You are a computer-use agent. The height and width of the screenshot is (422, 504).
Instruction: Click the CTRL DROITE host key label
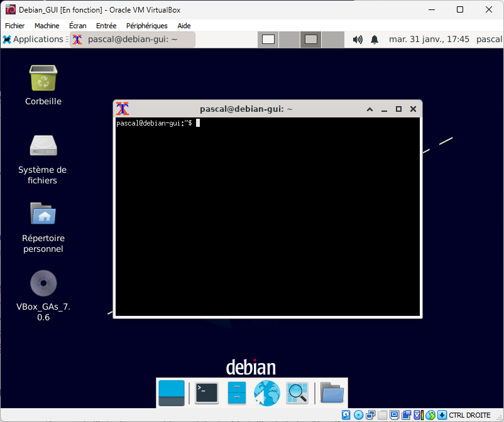tap(469, 415)
